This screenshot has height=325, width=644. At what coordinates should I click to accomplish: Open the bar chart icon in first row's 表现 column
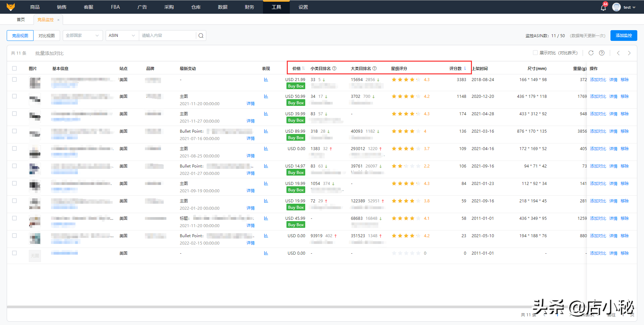pos(266,79)
